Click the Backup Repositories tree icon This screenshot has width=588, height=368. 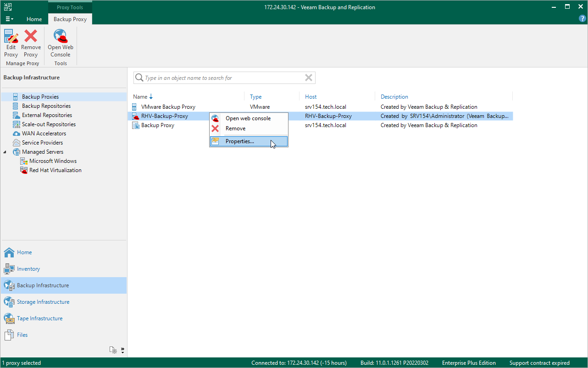(x=16, y=106)
